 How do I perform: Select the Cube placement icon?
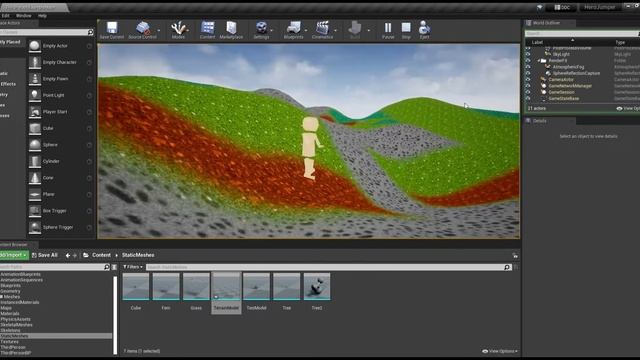[35, 128]
